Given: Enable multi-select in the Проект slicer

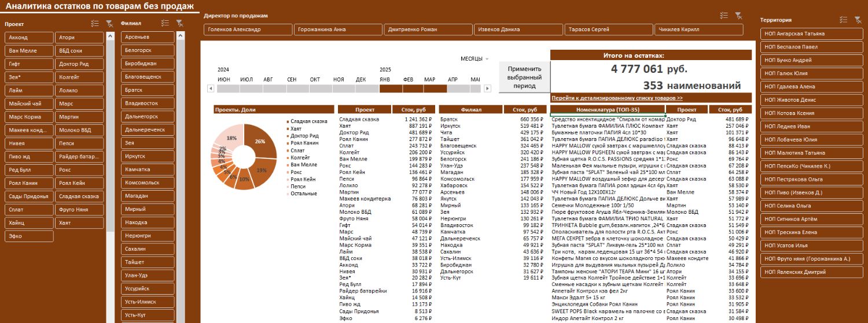Looking at the screenshot, I should click(95, 24).
